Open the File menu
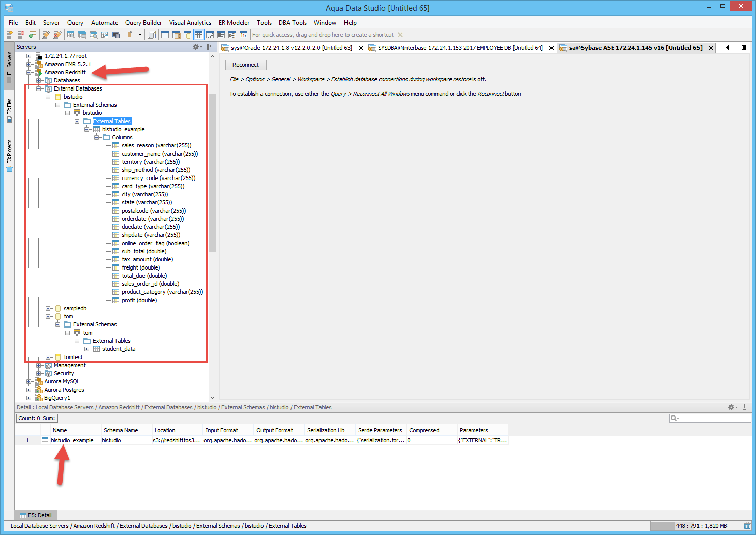756x535 pixels. 14,23
